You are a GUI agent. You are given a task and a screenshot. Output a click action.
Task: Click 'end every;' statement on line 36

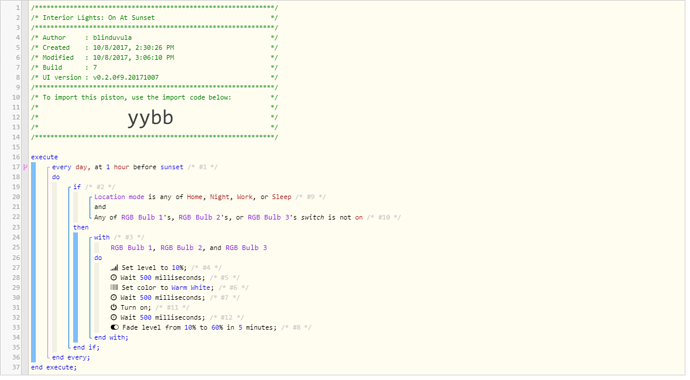point(71,357)
